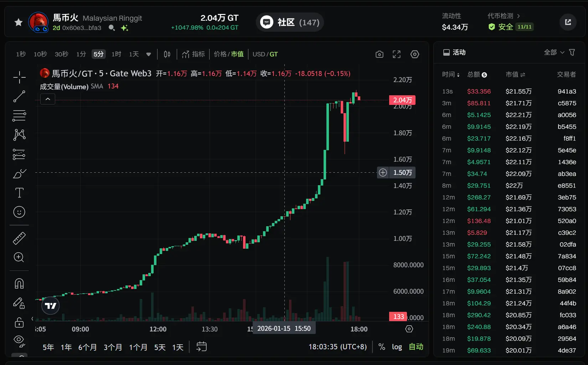The image size is (588, 365).
Task: Select the text annotation tool
Action: pos(19,193)
